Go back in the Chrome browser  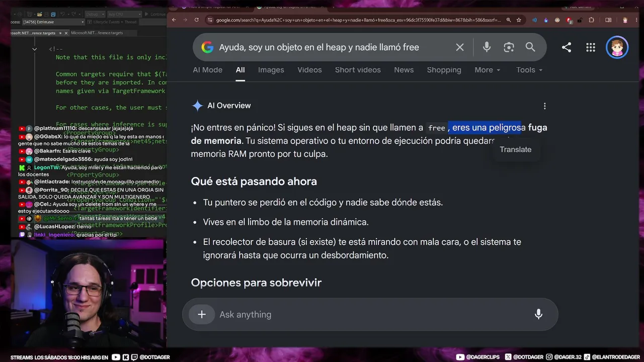coord(174,20)
